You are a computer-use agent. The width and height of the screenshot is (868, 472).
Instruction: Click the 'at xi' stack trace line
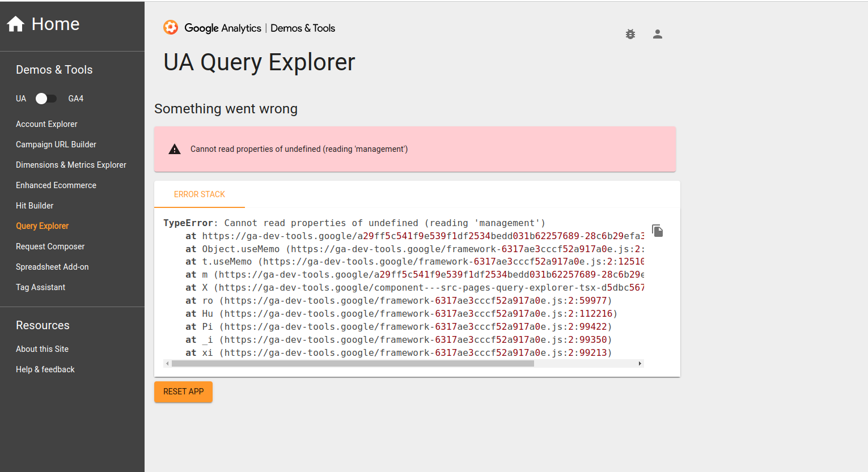[x=399, y=353]
